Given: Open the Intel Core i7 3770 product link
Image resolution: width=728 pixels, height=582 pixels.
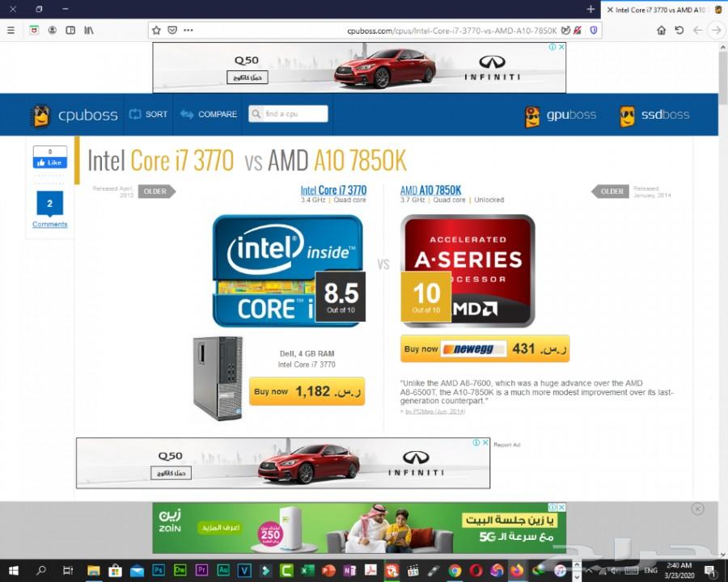Looking at the screenshot, I should [x=333, y=190].
